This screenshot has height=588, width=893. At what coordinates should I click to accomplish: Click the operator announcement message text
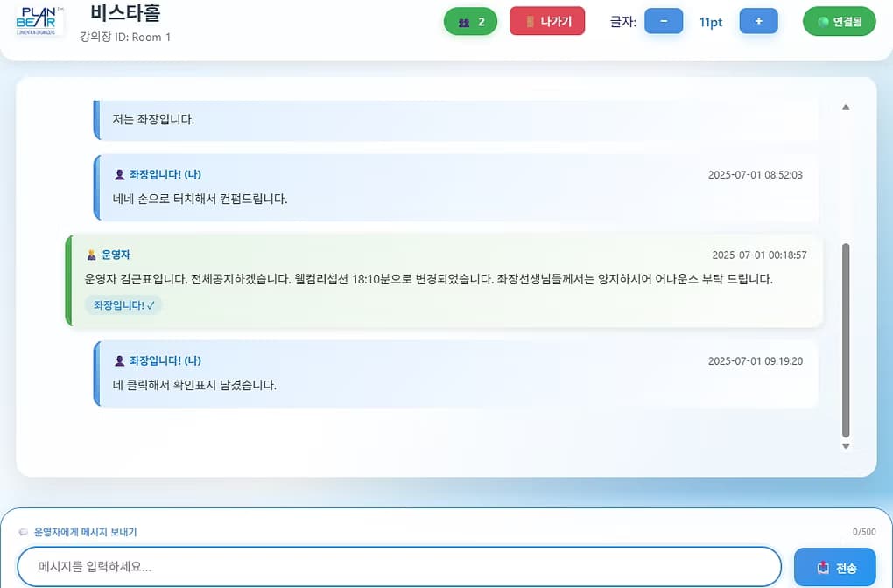[x=428, y=279]
